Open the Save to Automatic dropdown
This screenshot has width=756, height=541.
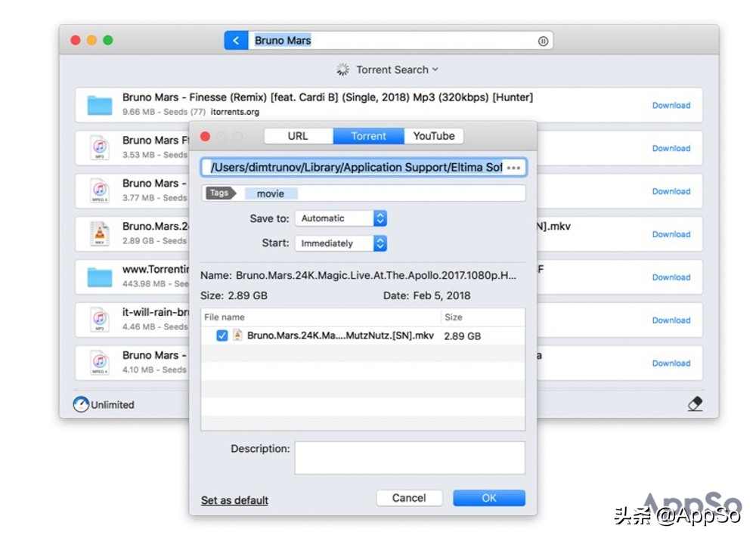pos(341,218)
